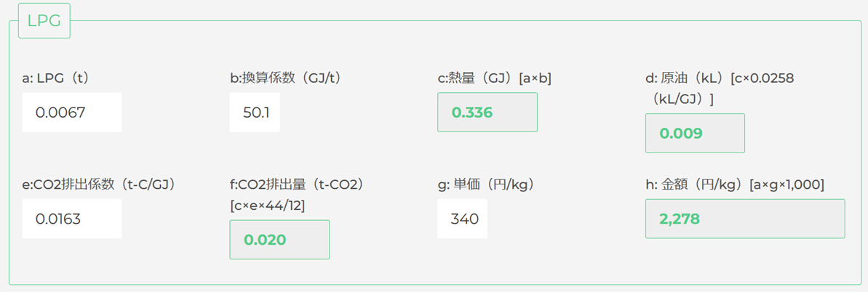Click the 'e:CO2排出係数（t-C/GJ）' label
This screenshot has height=292, width=868.
100,184
